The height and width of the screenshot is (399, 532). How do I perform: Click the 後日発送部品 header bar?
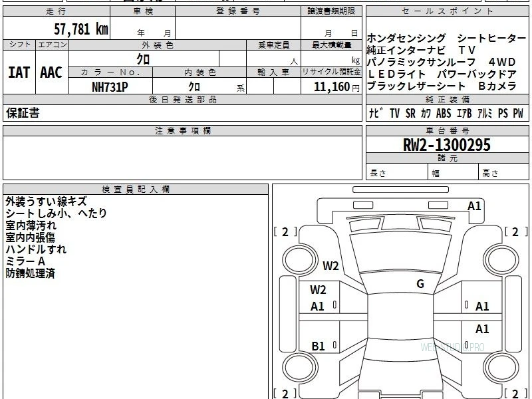(182, 99)
